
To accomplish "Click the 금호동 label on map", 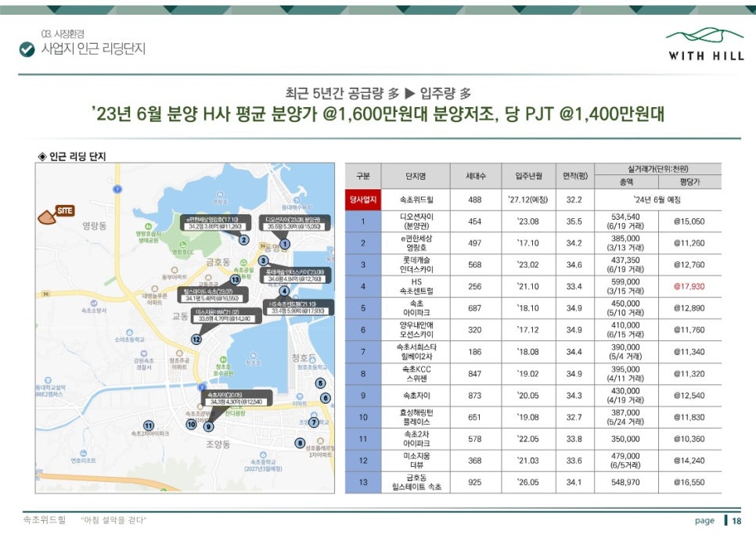I will coord(218,262).
